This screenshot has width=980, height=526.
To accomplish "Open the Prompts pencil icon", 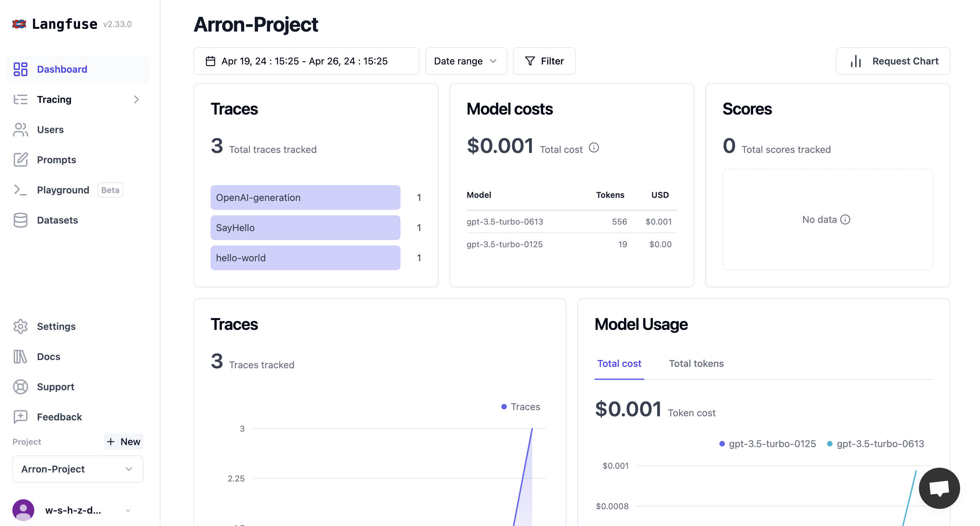I will coord(21,160).
